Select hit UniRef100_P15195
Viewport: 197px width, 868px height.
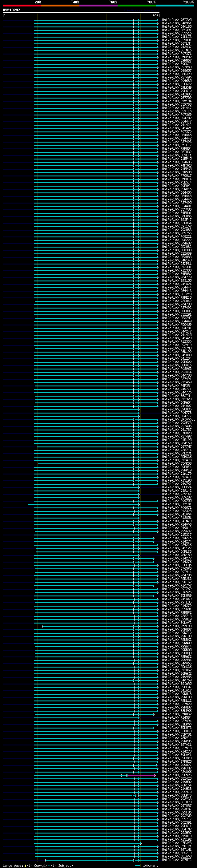[x=177, y=440]
